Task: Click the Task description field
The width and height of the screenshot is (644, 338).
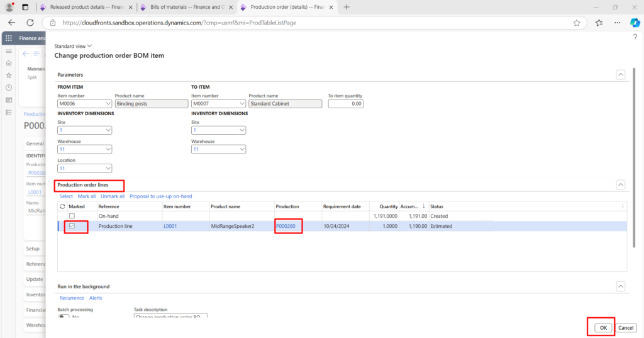Action: 170,316
